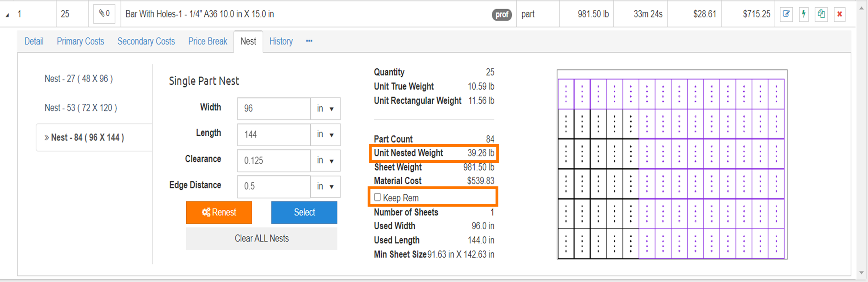
Task: Click the Clear ALL Nests button
Action: [x=262, y=238]
